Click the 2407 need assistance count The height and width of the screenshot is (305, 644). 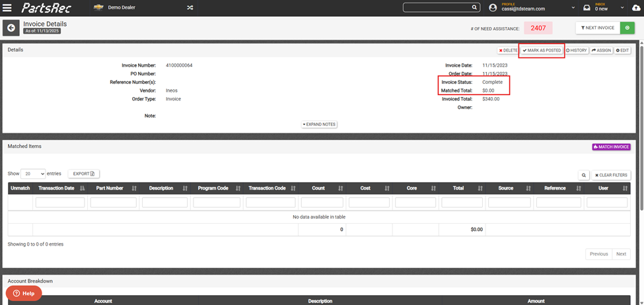[538, 28]
